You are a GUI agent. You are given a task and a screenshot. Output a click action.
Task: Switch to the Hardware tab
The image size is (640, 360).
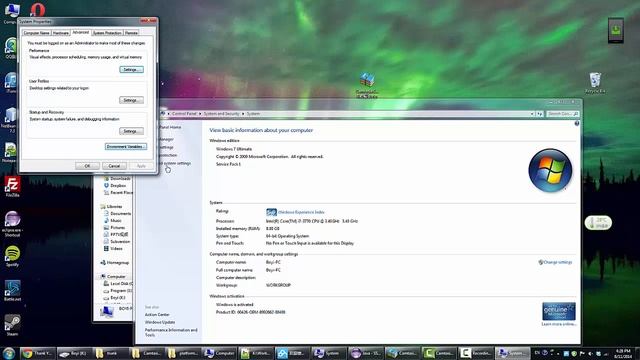tap(61, 33)
